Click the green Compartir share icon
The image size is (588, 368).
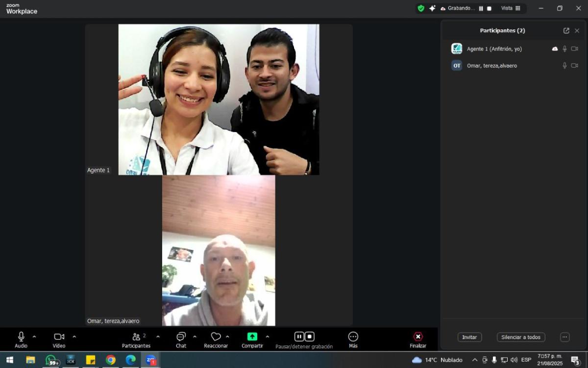pos(252,337)
